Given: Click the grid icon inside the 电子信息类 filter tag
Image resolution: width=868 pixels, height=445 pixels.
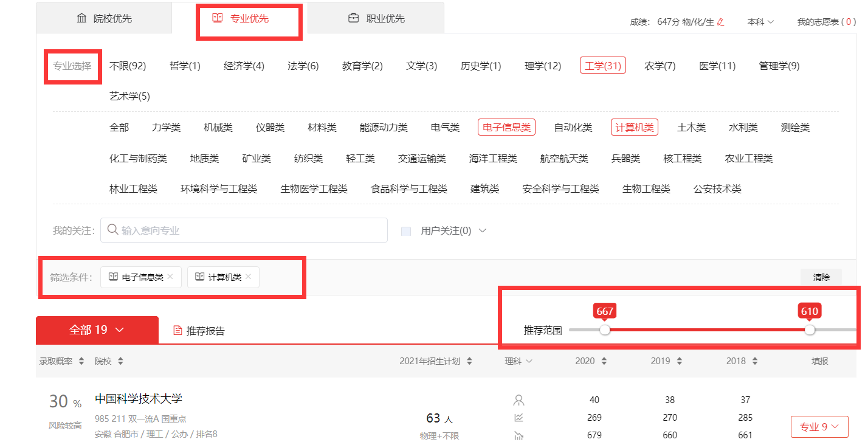Looking at the screenshot, I should 113,277.
